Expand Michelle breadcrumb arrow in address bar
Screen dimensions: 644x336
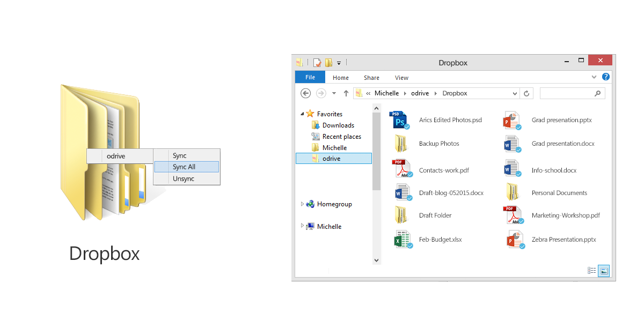click(x=405, y=93)
